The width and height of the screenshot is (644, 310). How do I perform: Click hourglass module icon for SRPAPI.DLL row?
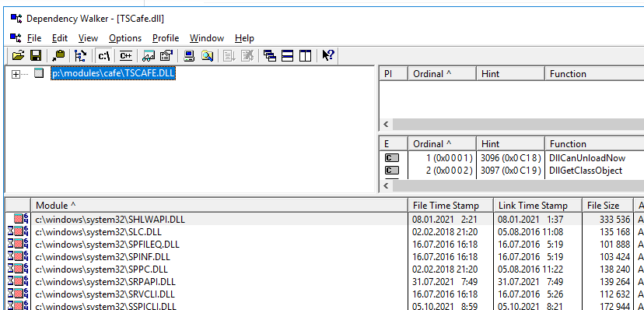click(18, 282)
